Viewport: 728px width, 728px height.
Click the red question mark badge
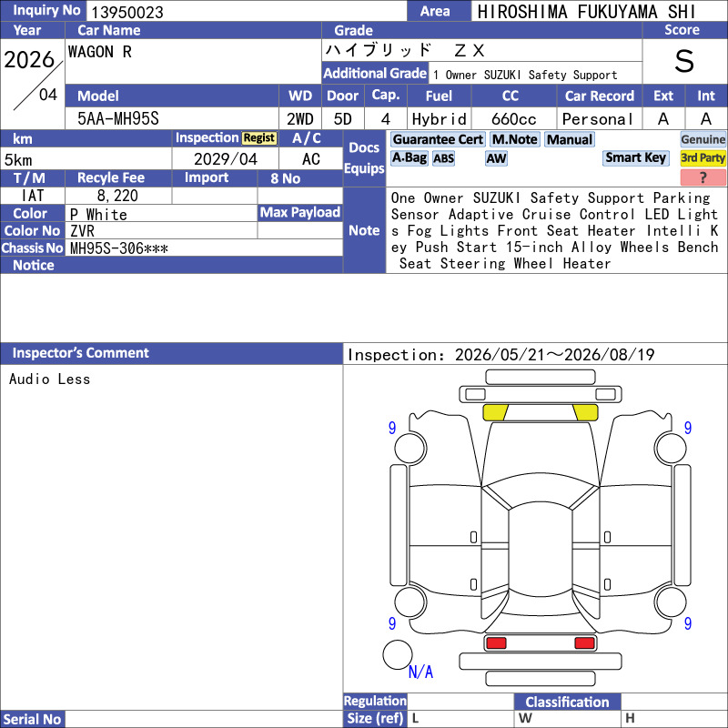pos(703,177)
